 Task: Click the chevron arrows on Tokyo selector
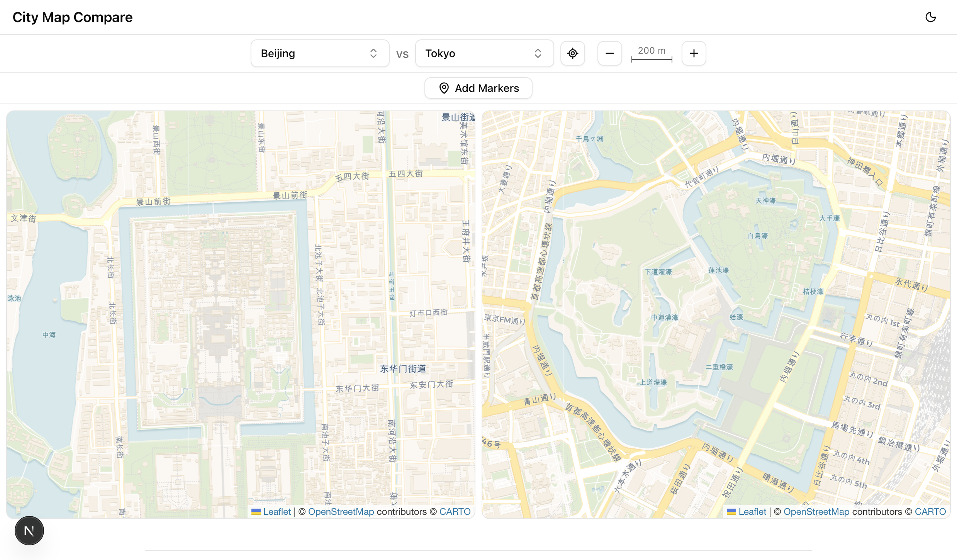[x=538, y=53]
